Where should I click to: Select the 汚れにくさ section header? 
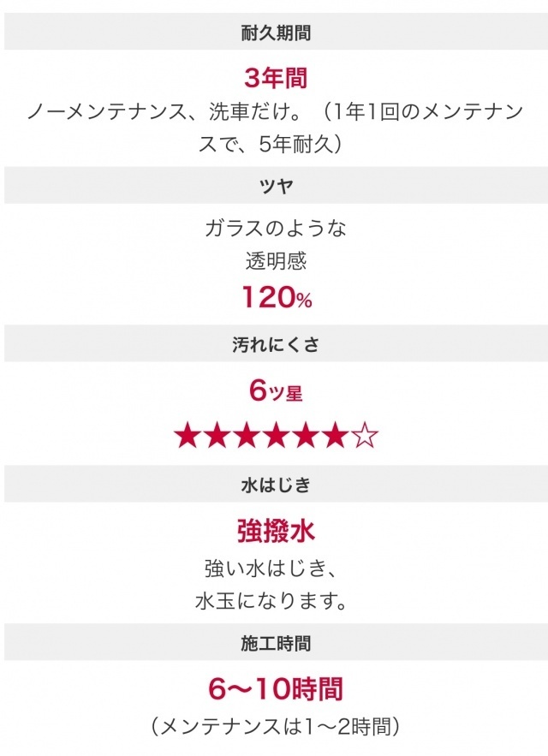(x=276, y=344)
